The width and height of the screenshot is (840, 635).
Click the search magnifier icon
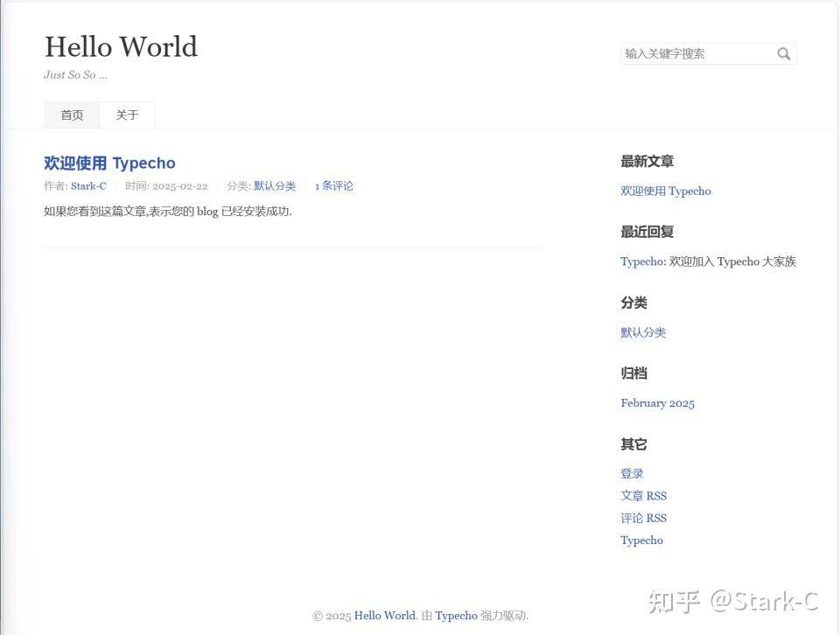(x=783, y=53)
